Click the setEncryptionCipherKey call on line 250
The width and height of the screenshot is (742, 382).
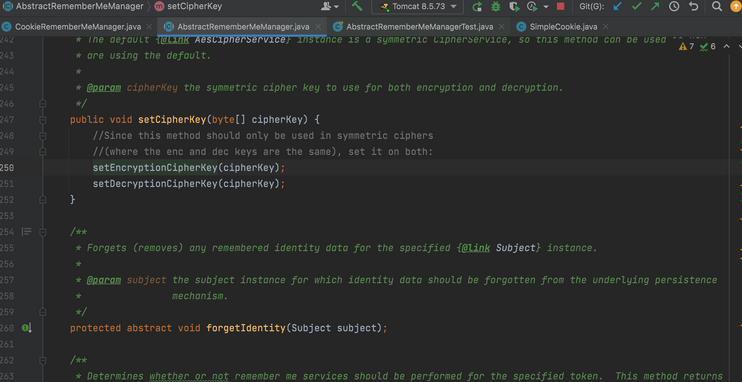coord(155,168)
